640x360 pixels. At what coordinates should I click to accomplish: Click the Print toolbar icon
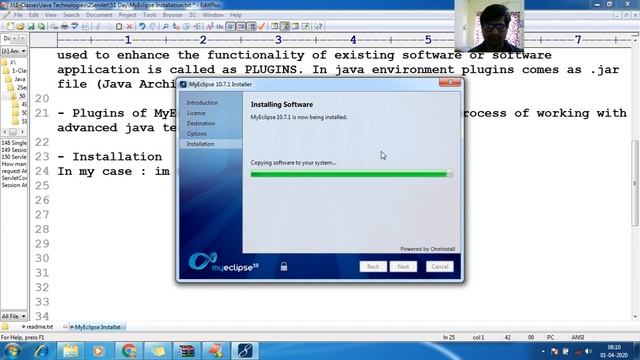(64, 27)
